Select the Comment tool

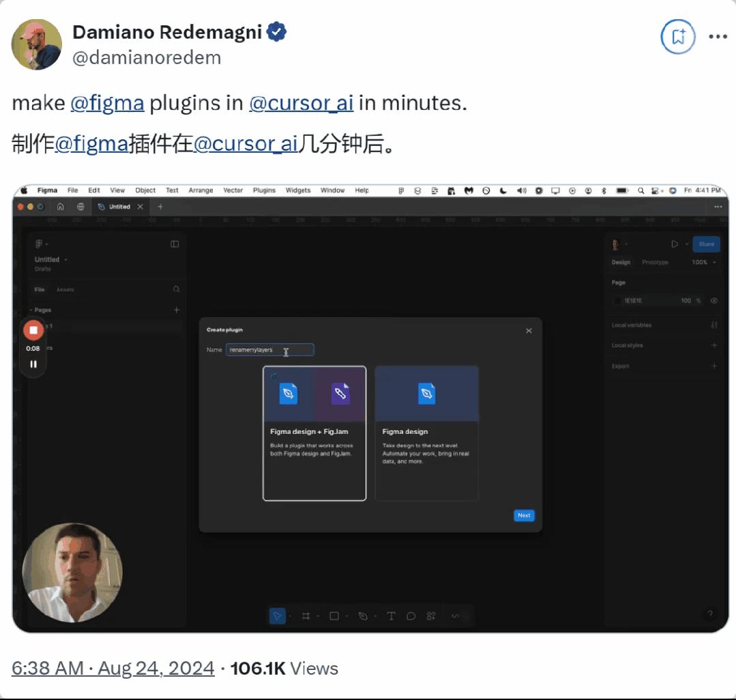point(411,616)
